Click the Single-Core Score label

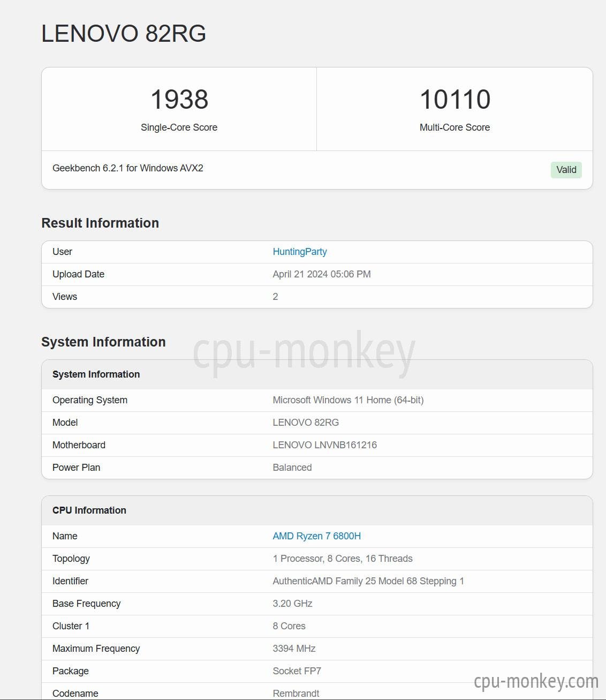coord(179,127)
